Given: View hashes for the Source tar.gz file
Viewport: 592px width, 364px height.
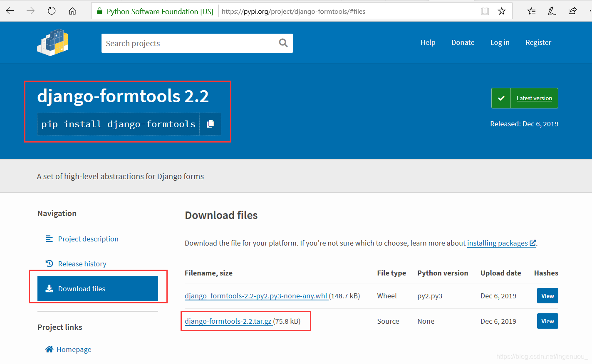Looking at the screenshot, I should click(547, 321).
